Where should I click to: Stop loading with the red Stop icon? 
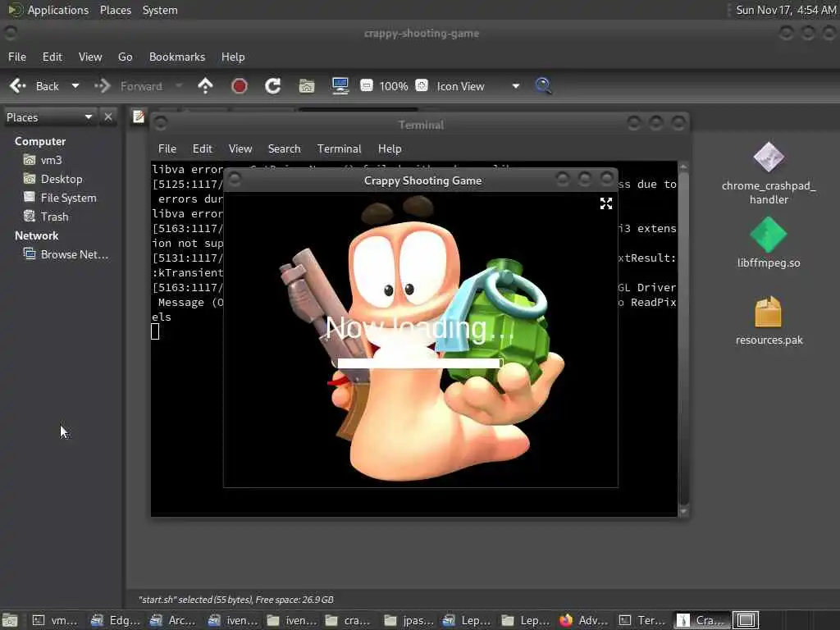coord(239,85)
